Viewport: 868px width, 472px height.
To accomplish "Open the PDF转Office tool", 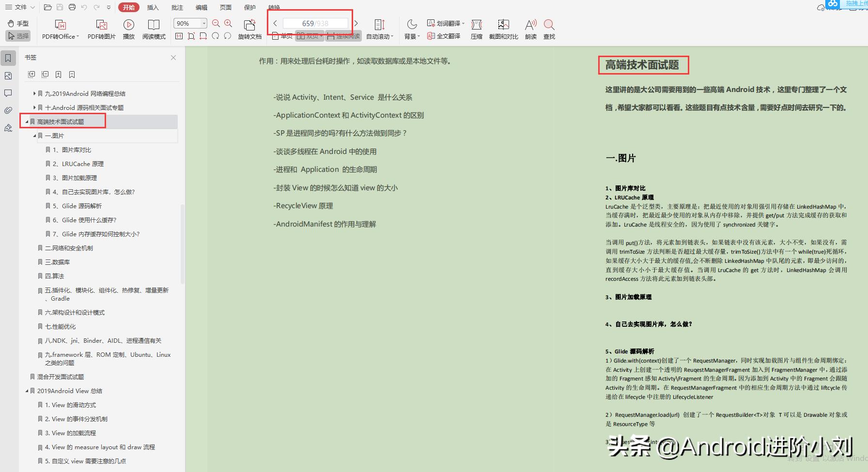I will pos(59,29).
